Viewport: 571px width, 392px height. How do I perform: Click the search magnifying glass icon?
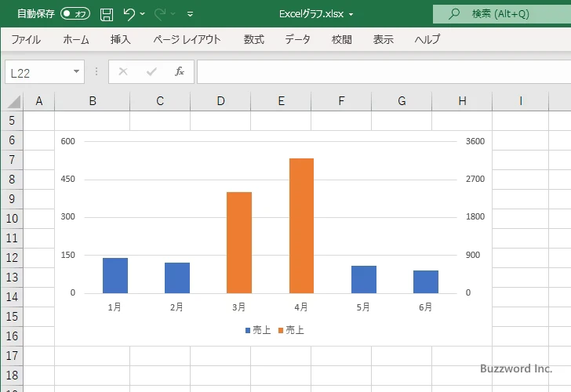(x=454, y=14)
